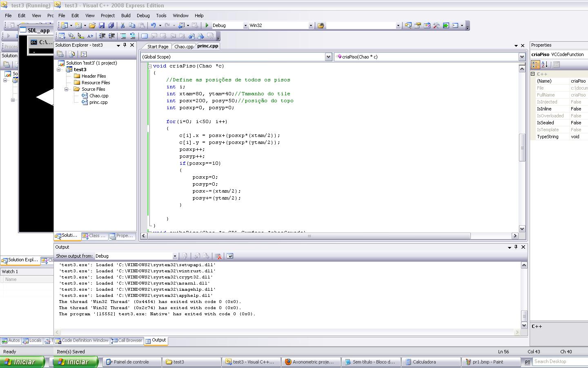
Task: Switch to Calculadora in the taskbar
Action: click(x=432, y=362)
